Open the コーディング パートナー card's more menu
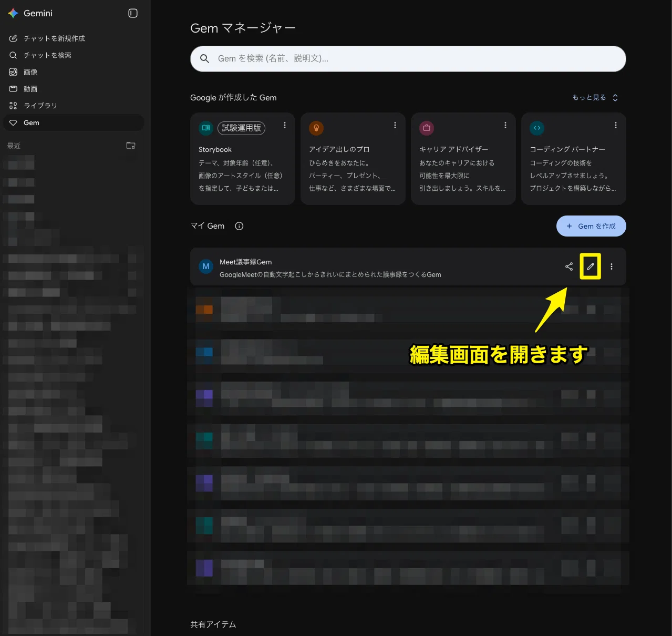 tap(616, 125)
